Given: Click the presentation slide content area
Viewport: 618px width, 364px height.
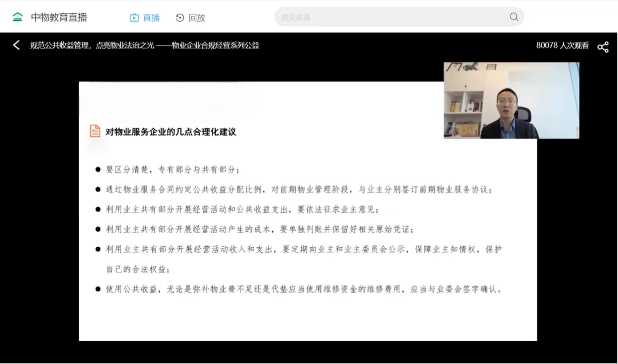Looking at the screenshot, I should coord(307,212).
